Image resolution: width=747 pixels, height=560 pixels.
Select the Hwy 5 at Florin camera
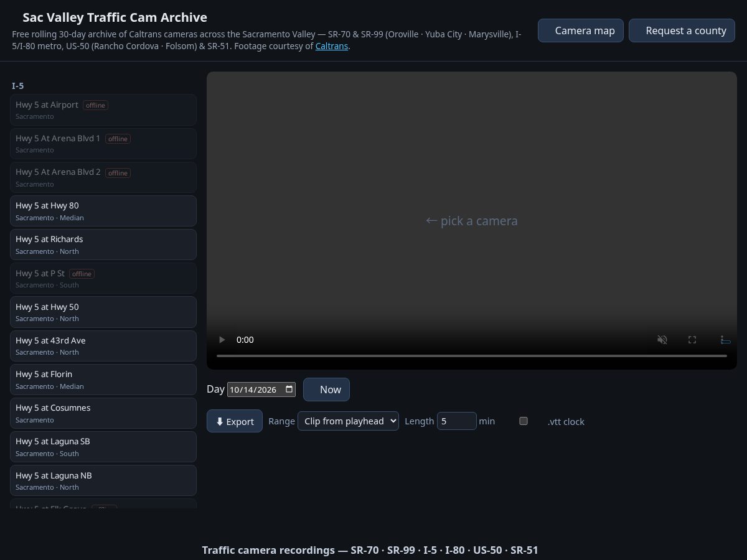point(103,380)
